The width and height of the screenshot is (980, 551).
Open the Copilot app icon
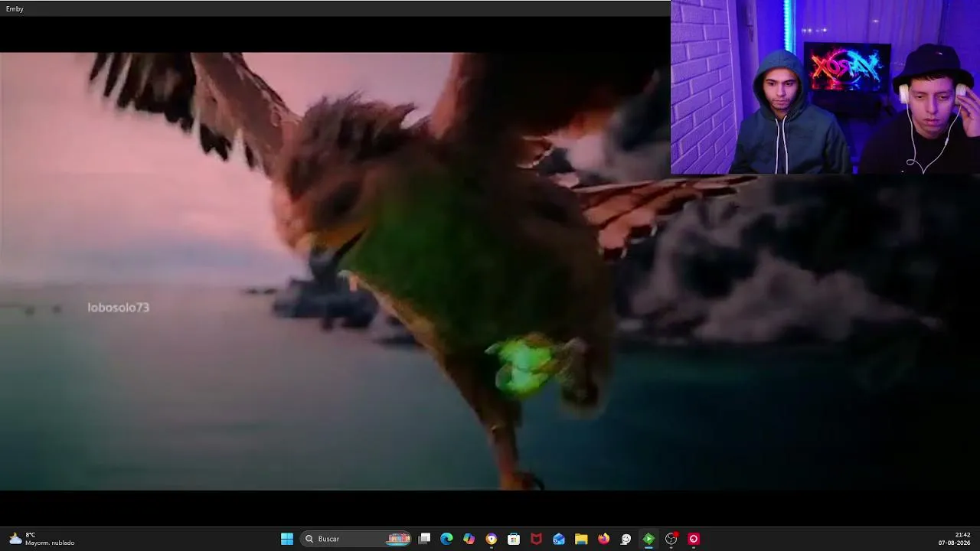[x=469, y=539]
